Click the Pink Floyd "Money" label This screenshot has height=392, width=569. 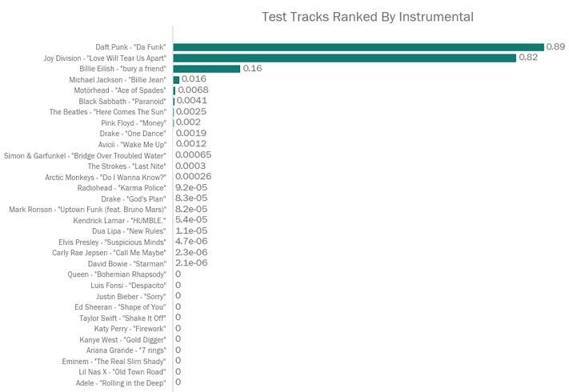coord(134,123)
